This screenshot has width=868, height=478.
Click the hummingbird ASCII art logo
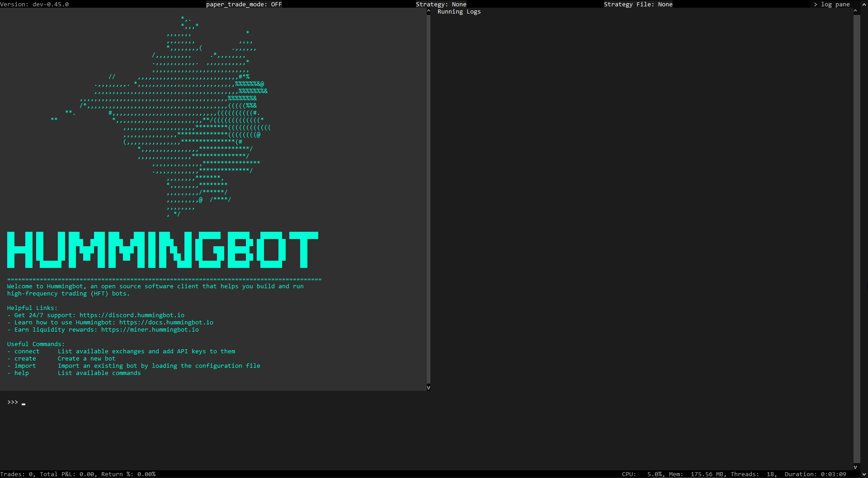pos(181,117)
